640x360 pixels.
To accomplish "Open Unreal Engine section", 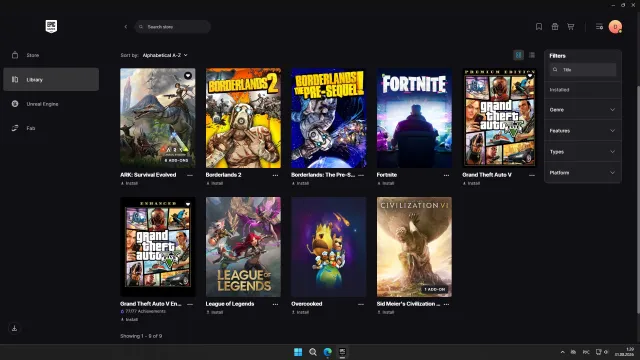I will pos(51,104).
